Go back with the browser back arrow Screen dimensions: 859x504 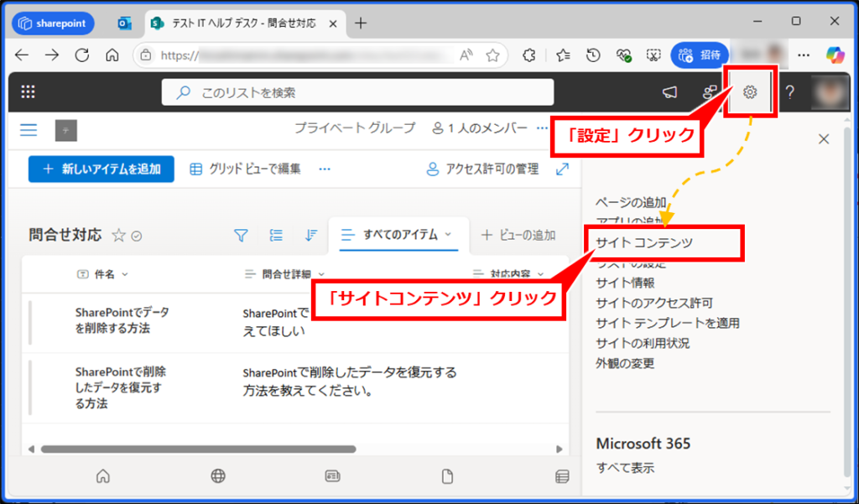tap(22, 55)
